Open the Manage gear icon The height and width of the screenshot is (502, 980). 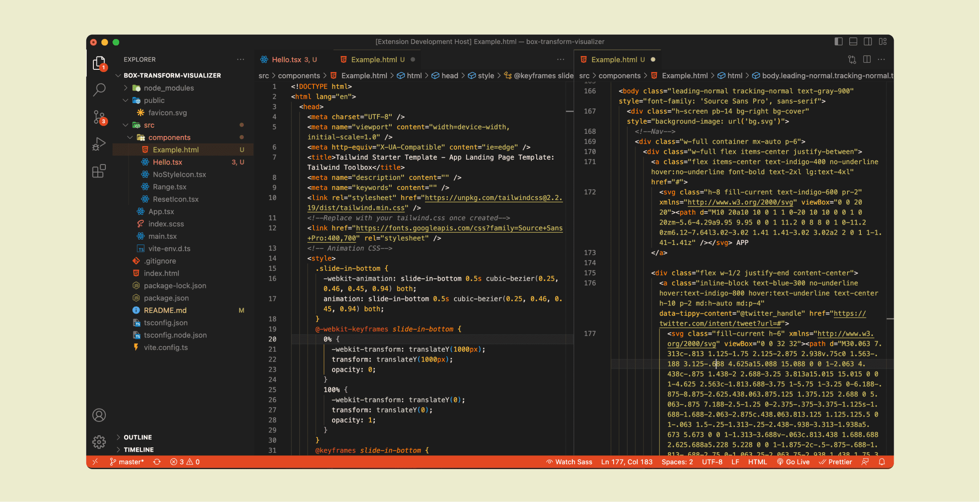click(x=99, y=442)
